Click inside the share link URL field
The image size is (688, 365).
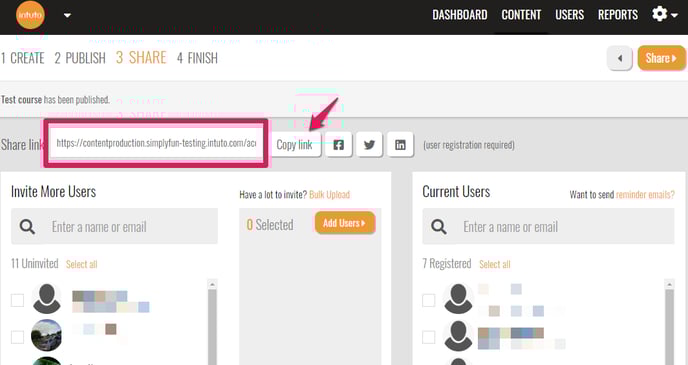156,143
